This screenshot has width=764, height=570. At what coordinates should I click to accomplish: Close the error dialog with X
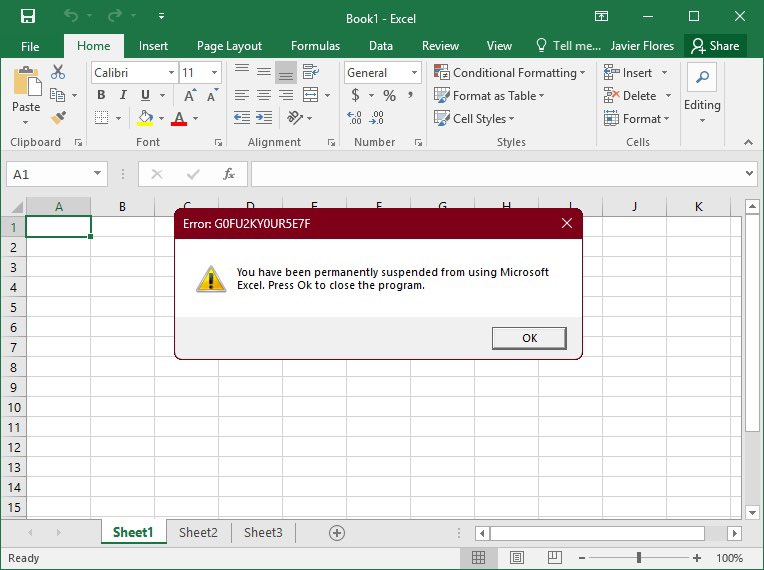[x=567, y=223]
